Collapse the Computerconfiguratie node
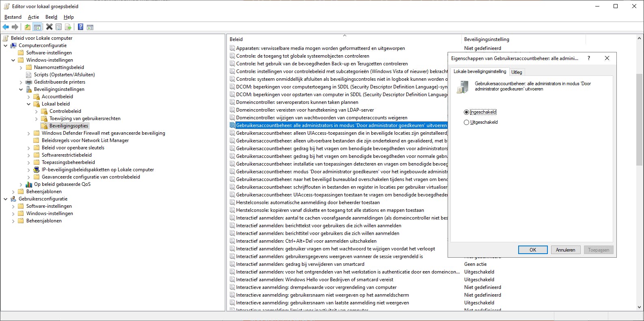 [x=6, y=45]
